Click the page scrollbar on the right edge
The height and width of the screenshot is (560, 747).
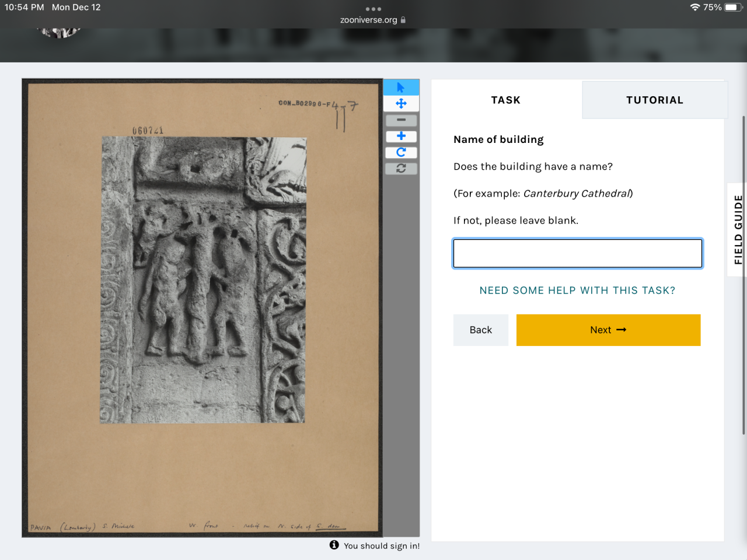click(x=743, y=274)
